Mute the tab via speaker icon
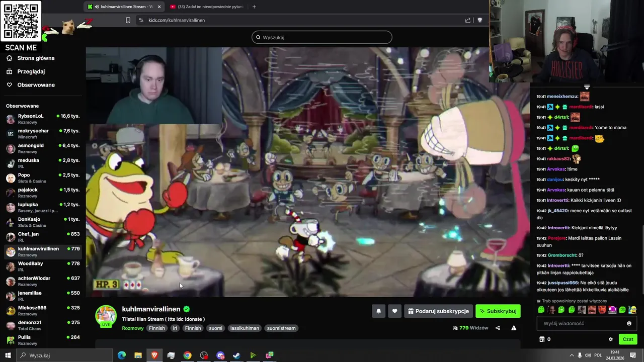The height and width of the screenshot is (362, 644). [97, 7]
